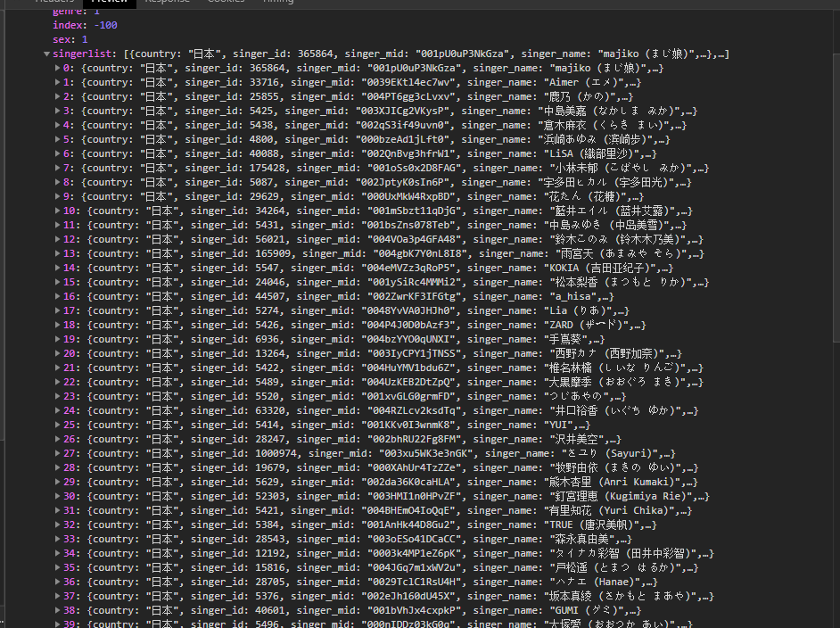Expand item 35 with singer_id 15816

57,568
